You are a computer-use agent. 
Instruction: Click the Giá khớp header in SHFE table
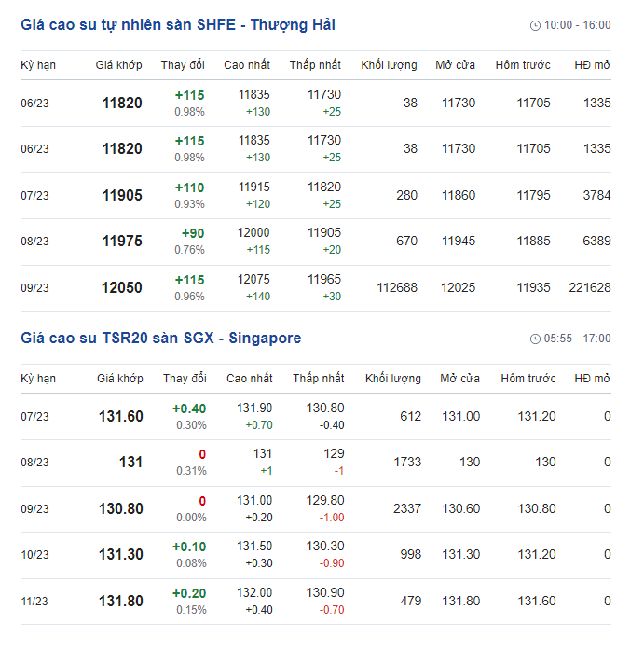tap(118, 65)
